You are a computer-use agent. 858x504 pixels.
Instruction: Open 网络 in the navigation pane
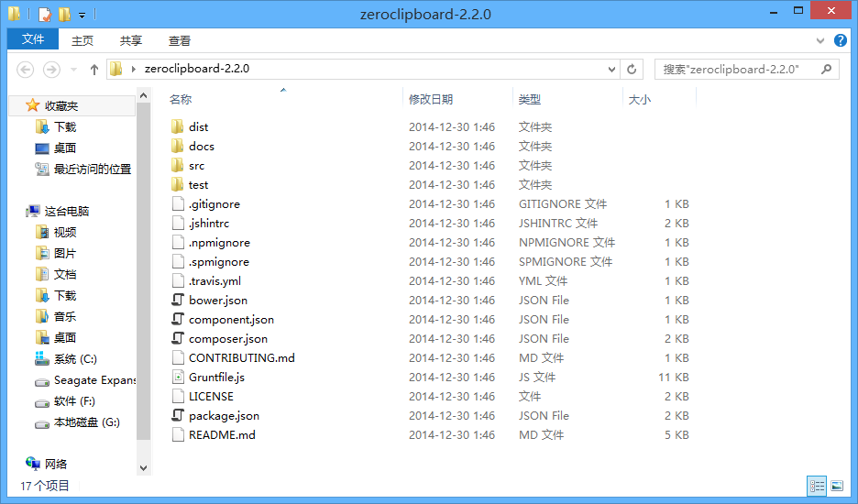(47, 464)
